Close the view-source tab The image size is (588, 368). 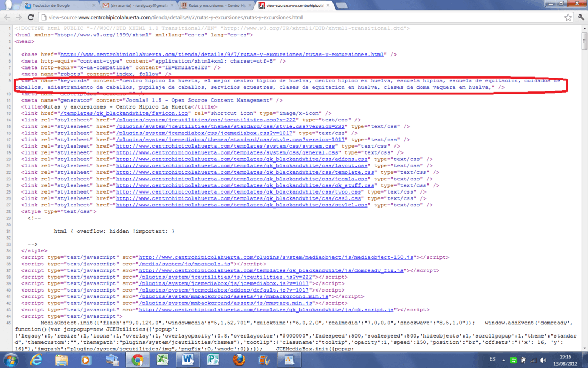(328, 6)
